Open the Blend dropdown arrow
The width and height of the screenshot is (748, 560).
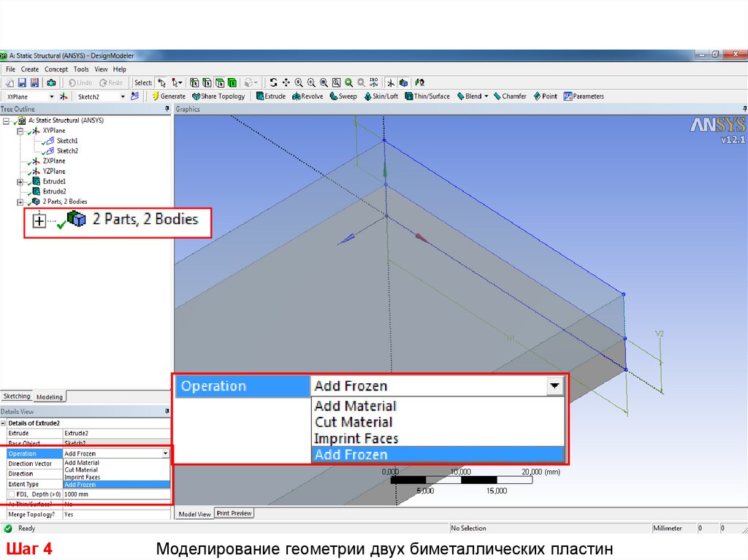(486, 96)
